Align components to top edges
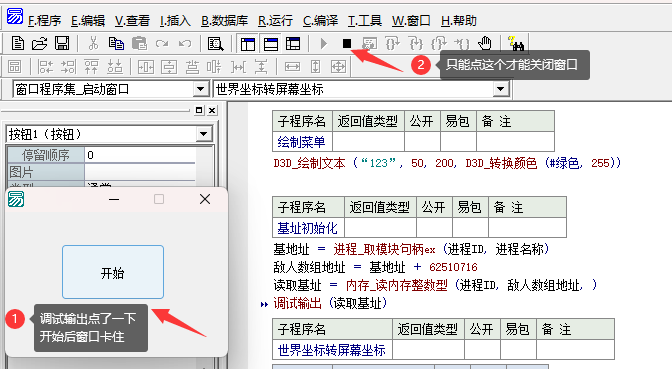Viewport: 672px width, 369px height. [x=91, y=67]
